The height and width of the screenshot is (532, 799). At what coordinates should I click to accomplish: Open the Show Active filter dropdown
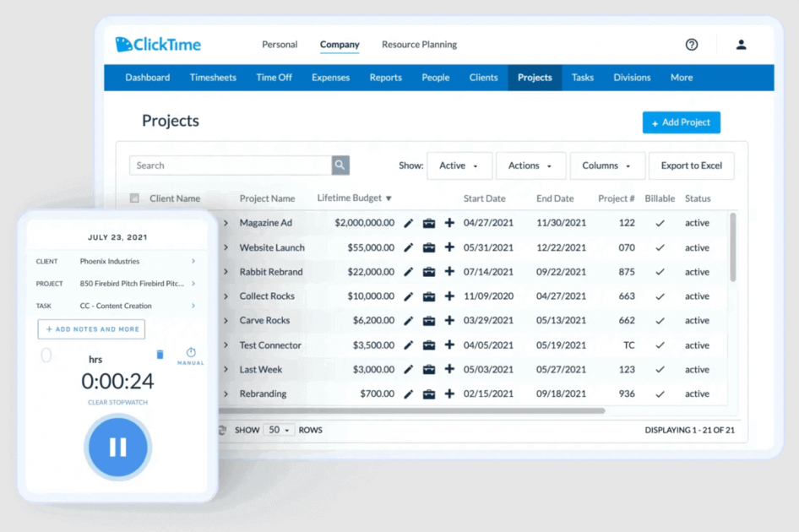[459, 166]
